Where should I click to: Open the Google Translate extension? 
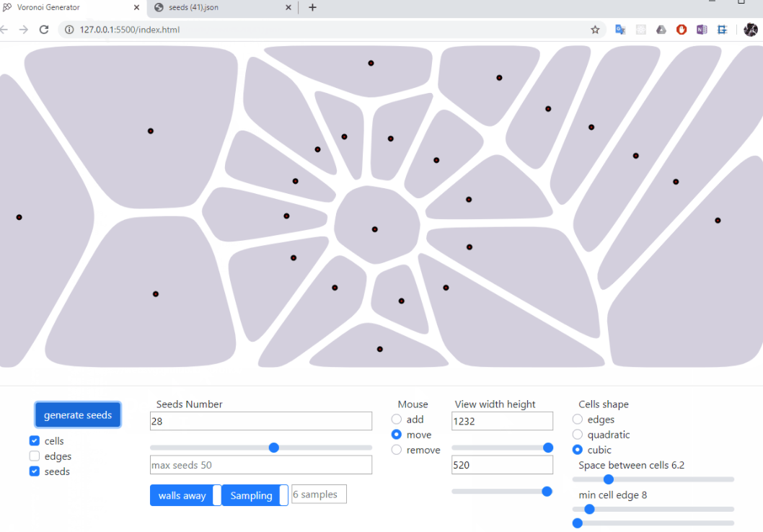(620, 30)
